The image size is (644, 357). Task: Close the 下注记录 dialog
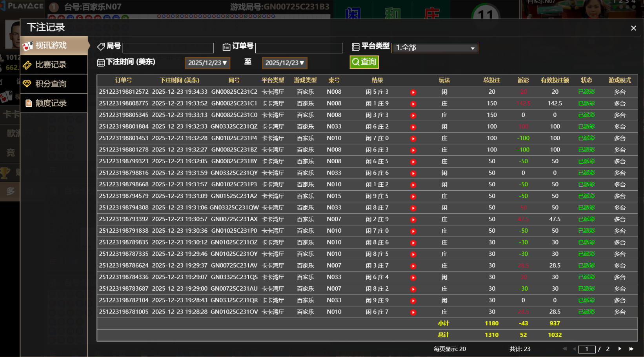(x=633, y=28)
